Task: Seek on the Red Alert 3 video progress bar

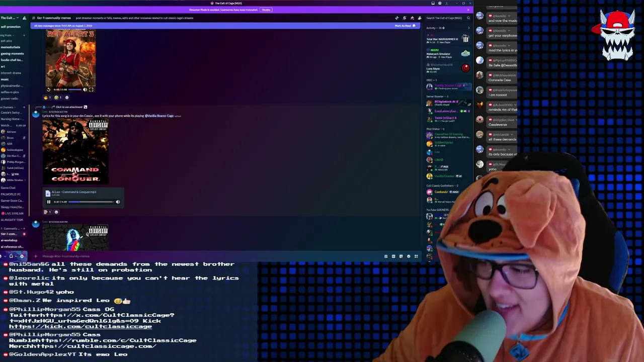Action: pyautogui.click(x=74, y=89)
